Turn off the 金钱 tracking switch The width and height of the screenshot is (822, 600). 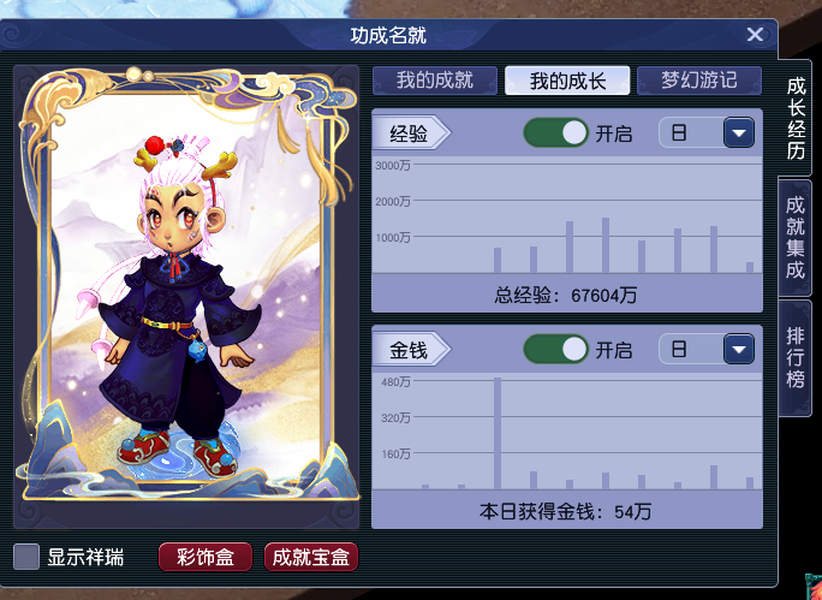click(x=556, y=349)
